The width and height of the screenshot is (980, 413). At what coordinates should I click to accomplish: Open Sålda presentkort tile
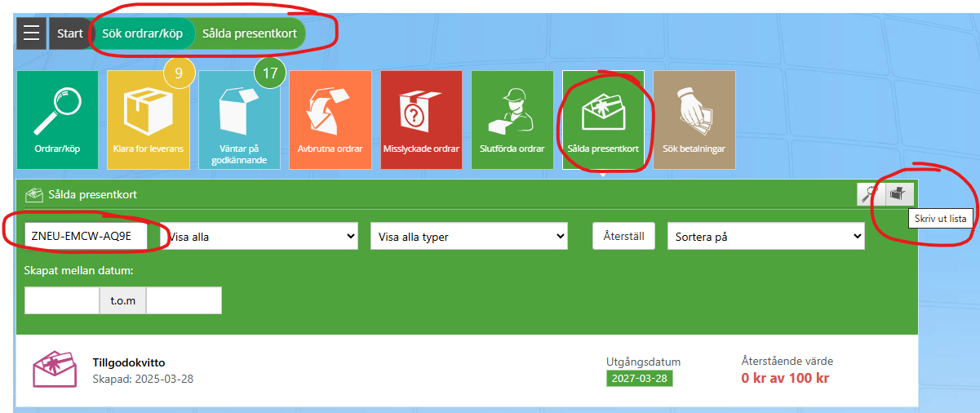click(x=603, y=120)
